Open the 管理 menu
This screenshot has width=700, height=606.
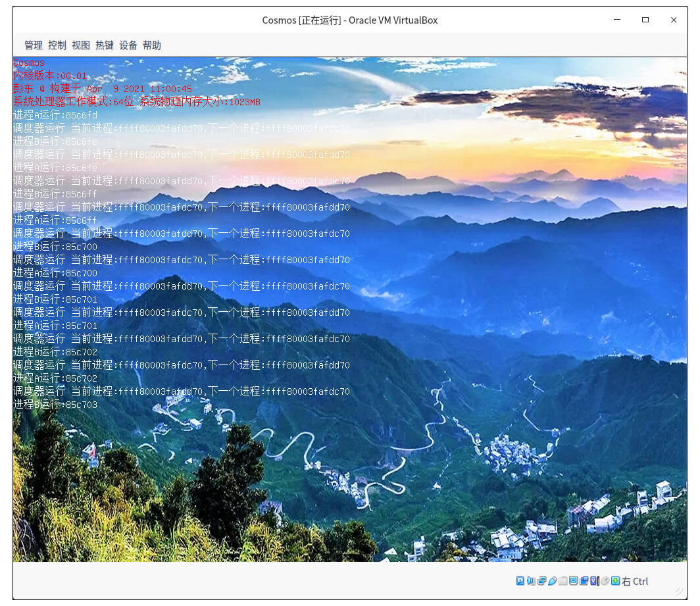(34, 45)
